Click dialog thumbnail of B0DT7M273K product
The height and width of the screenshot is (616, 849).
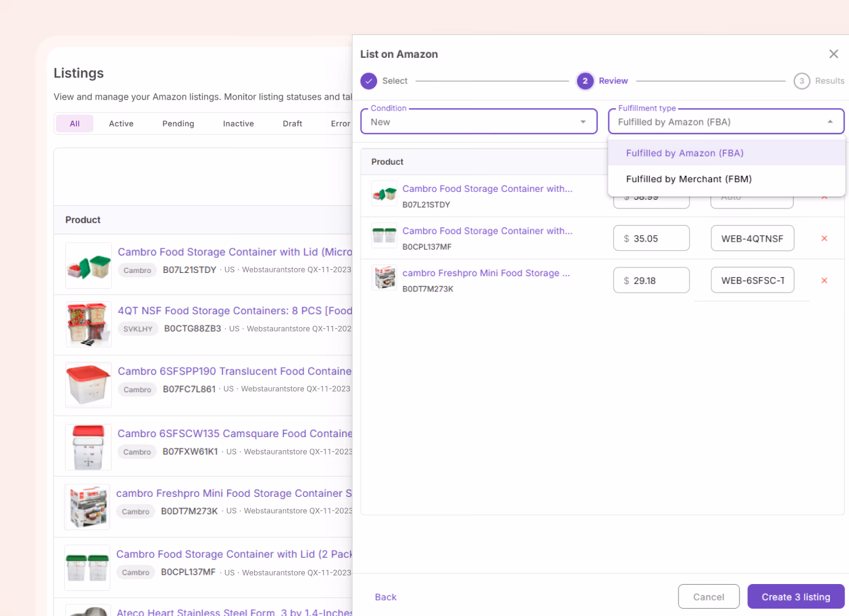(x=385, y=278)
